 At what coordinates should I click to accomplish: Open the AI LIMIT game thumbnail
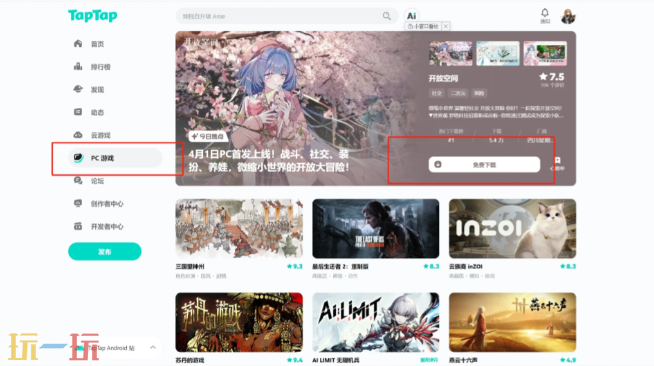click(x=375, y=322)
